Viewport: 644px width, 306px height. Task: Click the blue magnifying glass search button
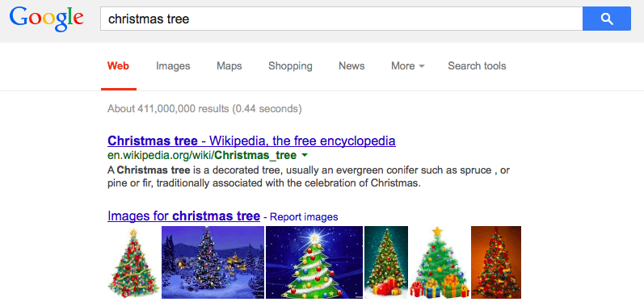(x=607, y=19)
